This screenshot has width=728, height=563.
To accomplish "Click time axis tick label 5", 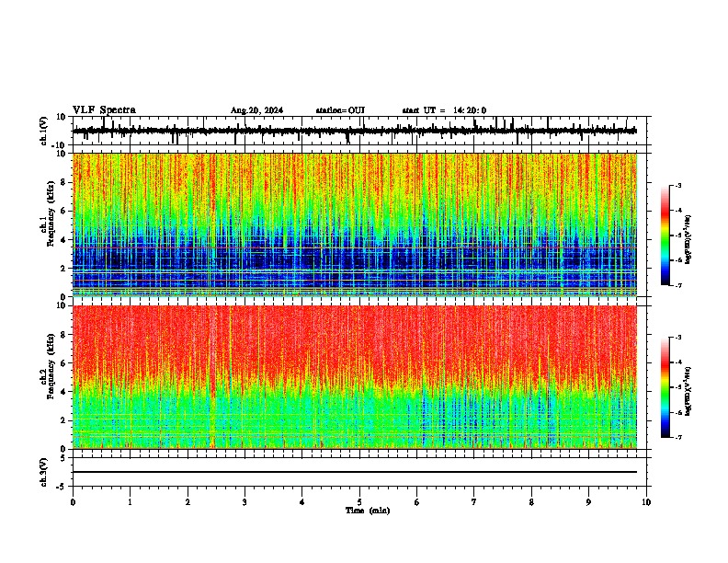I will tap(359, 502).
